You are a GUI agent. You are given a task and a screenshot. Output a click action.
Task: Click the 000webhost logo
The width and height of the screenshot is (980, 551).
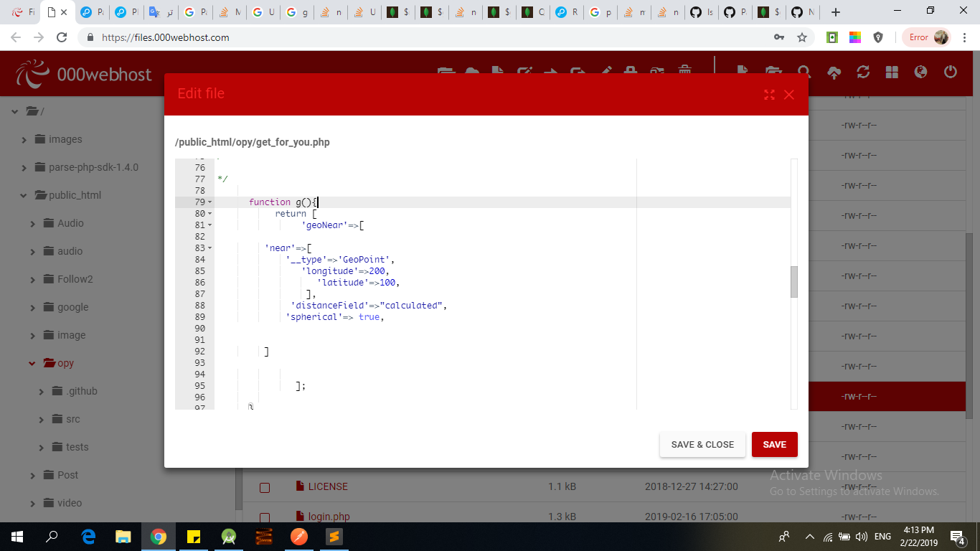pyautogui.click(x=84, y=73)
